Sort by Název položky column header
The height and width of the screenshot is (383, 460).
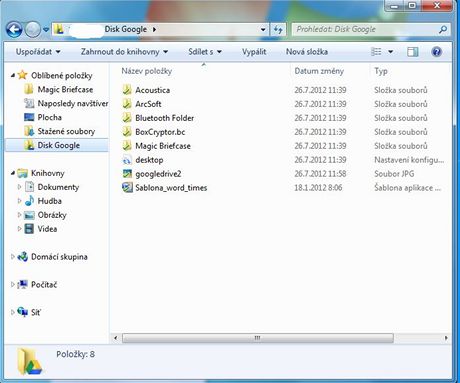click(147, 71)
